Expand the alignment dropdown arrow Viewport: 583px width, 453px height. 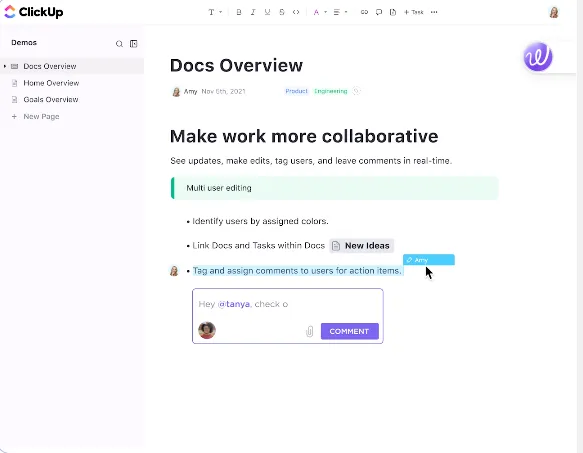click(346, 12)
